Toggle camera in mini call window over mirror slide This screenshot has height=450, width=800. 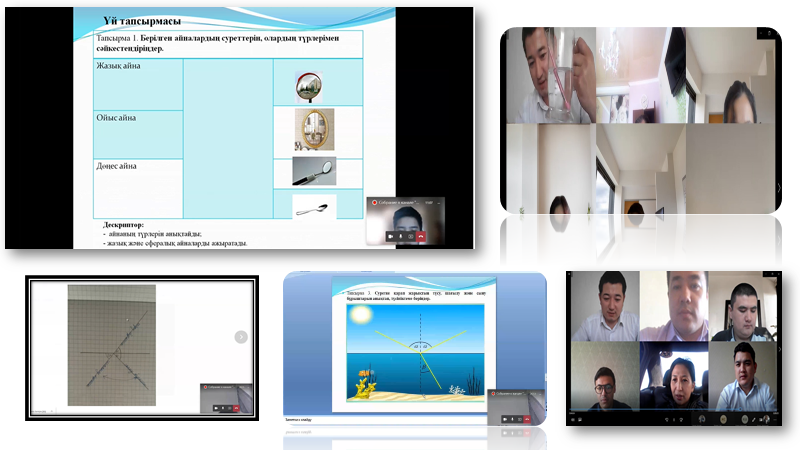(x=389, y=237)
